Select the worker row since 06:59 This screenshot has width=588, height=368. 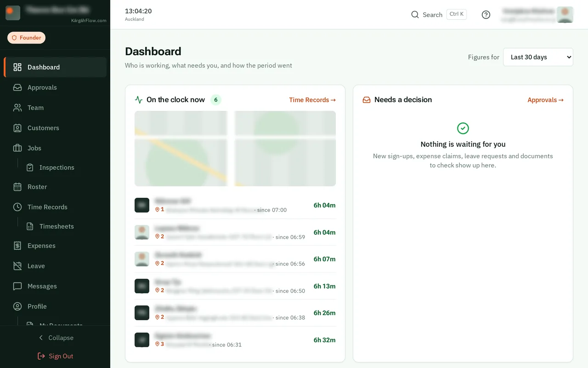coord(235,232)
